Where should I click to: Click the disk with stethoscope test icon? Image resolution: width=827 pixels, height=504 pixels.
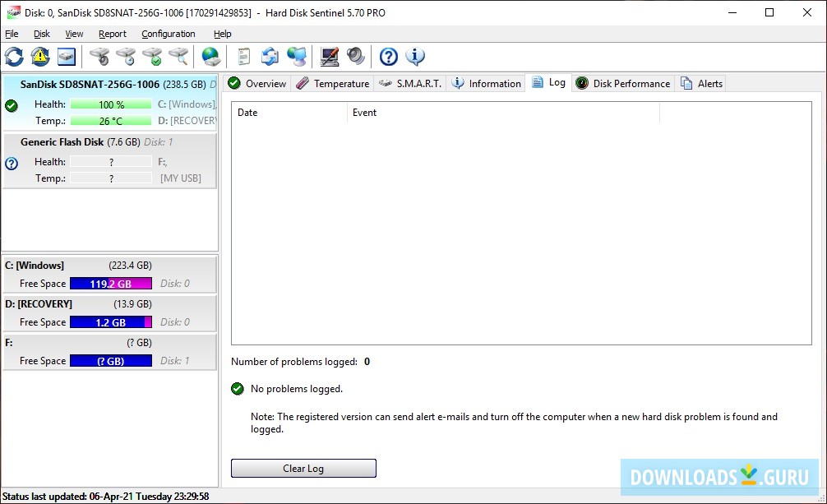pyautogui.click(x=99, y=57)
